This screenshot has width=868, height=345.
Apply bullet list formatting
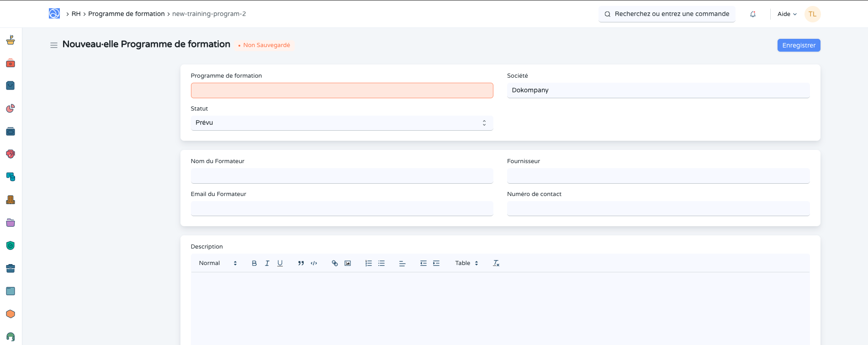pos(381,263)
